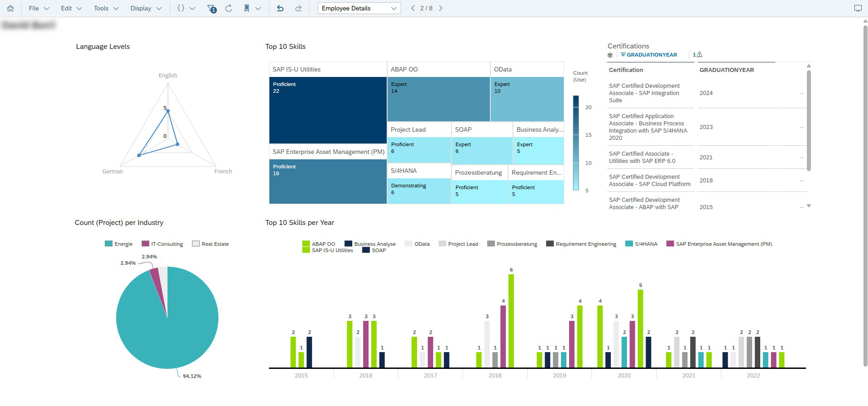The width and height of the screenshot is (868, 406).
Task: Select the Requirement Engineering Proficient 5 tile
Action: (536, 192)
